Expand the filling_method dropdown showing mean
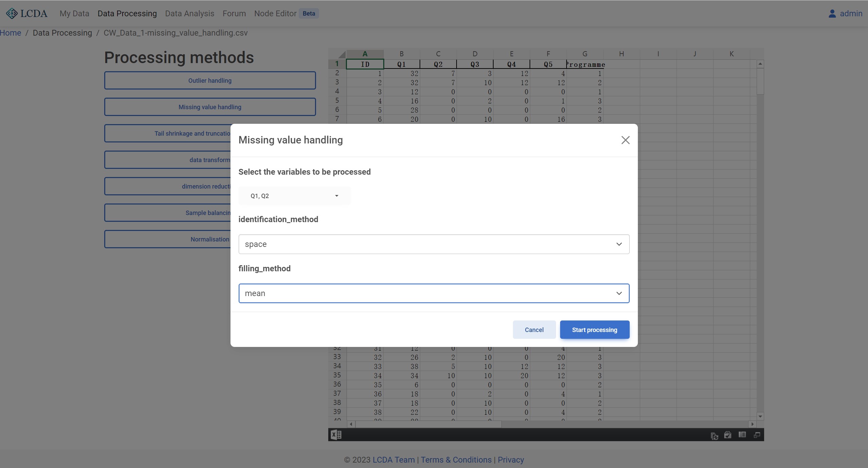This screenshot has height=468, width=868. pos(433,293)
